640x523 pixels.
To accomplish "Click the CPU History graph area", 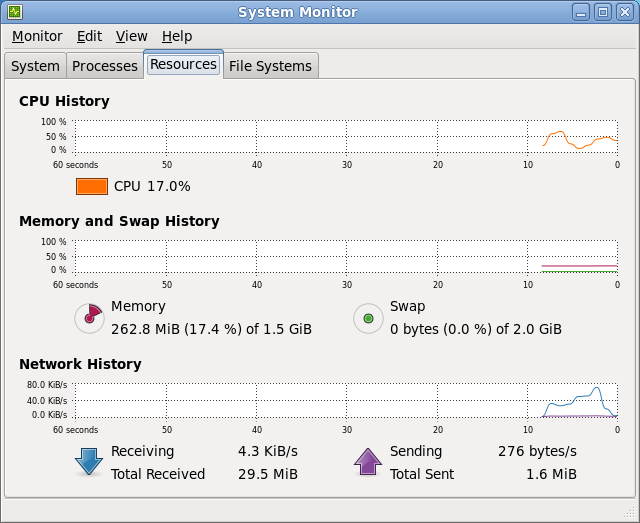I will (345, 136).
